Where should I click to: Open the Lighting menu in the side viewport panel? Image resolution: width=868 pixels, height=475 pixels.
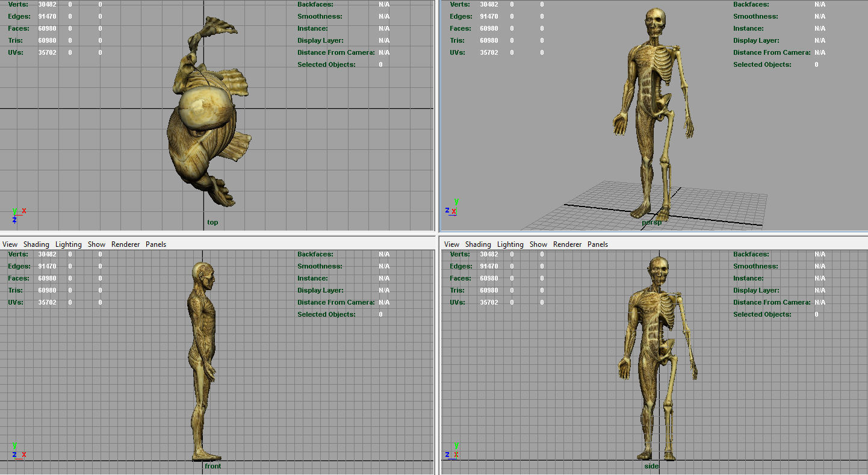tap(510, 244)
